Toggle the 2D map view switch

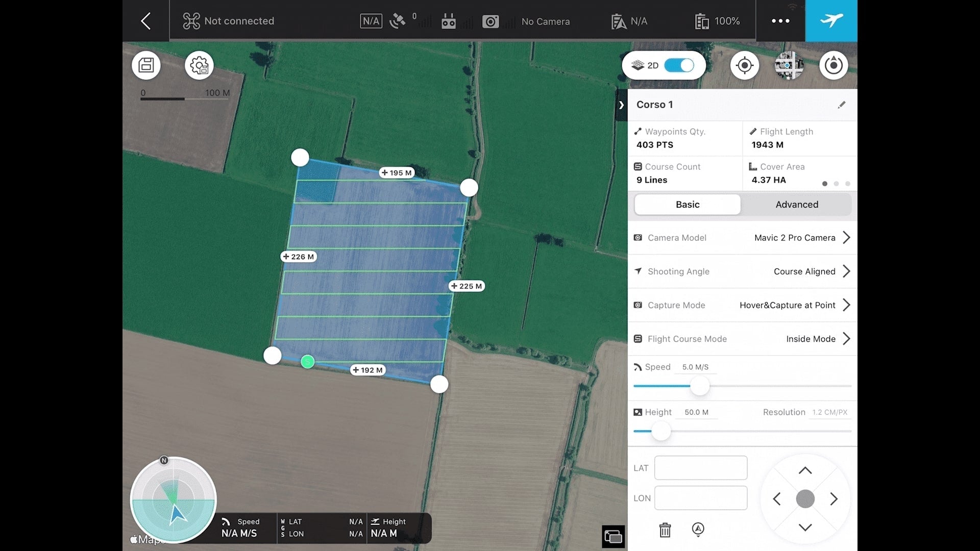pyautogui.click(x=679, y=65)
